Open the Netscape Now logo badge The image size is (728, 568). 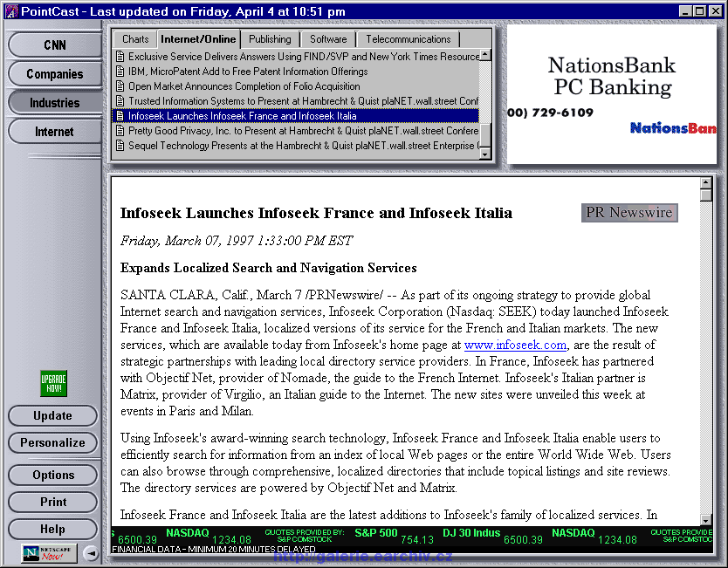49,552
